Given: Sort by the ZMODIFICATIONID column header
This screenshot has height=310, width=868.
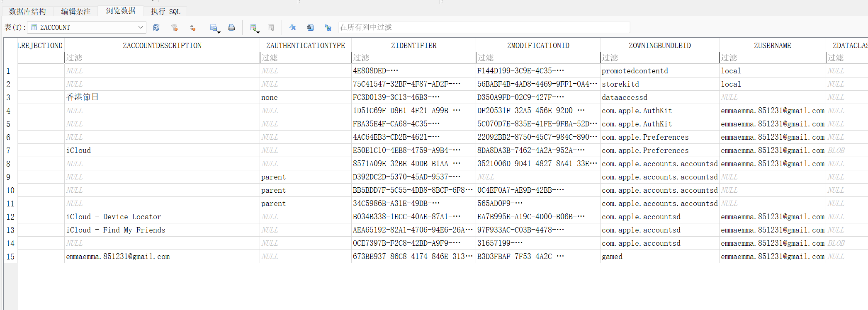Looking at the screenshot, I should pyautogui.click(x=538, y=45).
